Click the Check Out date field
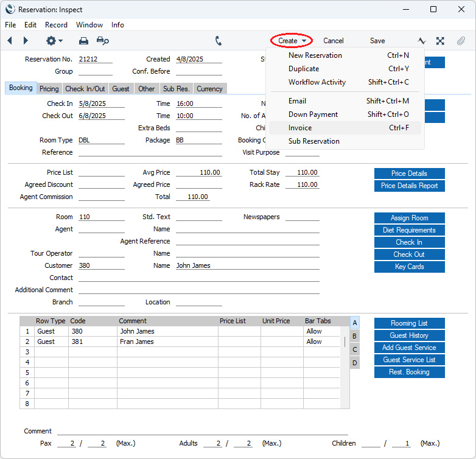 point(102,116)
